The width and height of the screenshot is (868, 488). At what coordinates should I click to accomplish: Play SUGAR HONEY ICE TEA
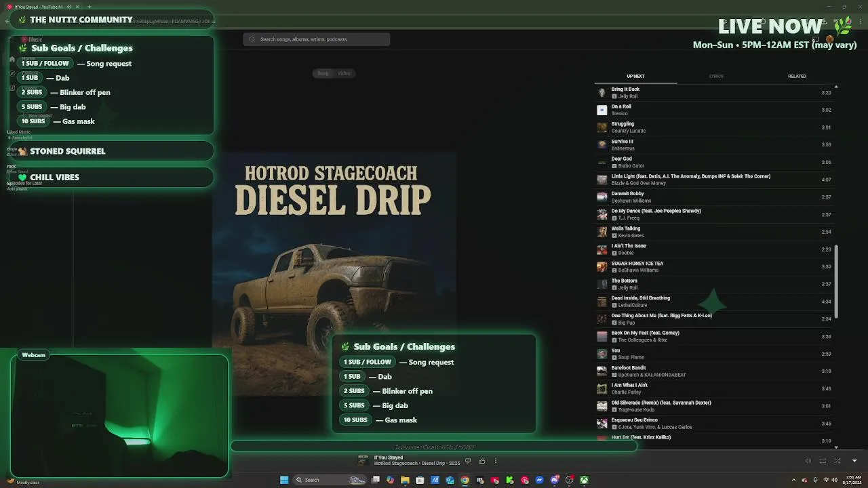coord(715,266)
